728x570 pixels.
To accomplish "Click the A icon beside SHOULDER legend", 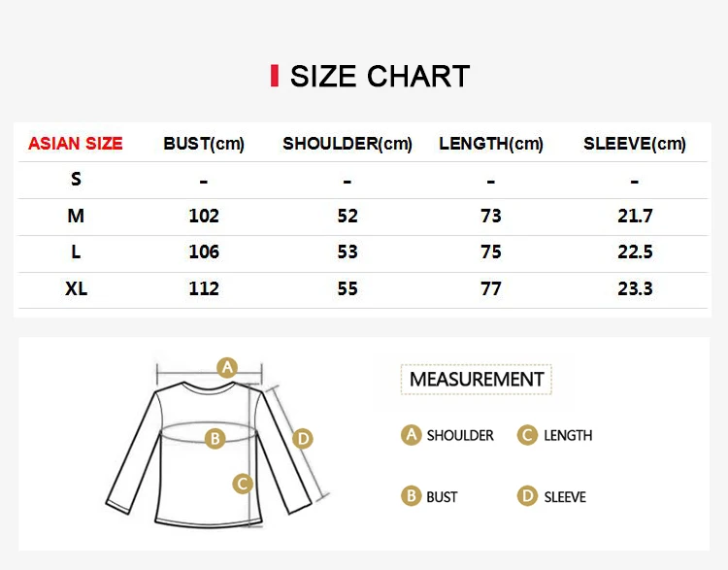I will [x=412, y=435].
